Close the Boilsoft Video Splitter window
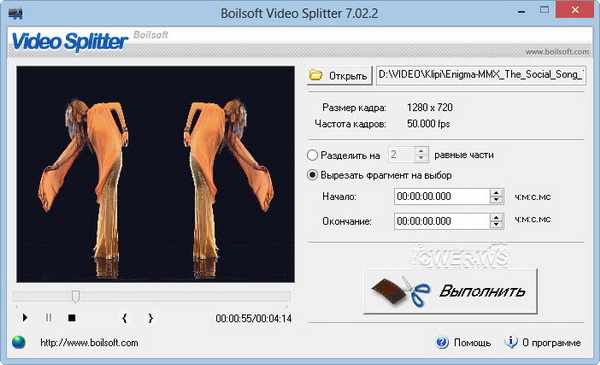Image resolution: width=600 pixels, height=365 pixels. tap(575, 10)
